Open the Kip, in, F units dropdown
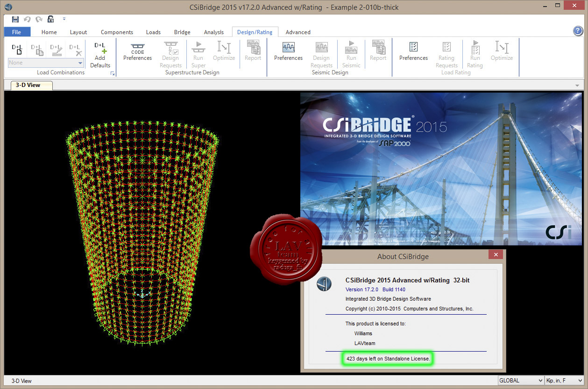Screen dimensions: 588x389 coord(565,381)
